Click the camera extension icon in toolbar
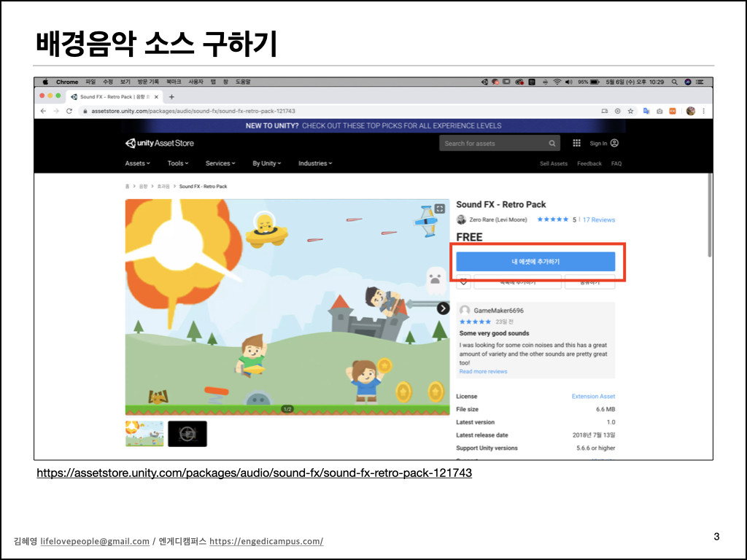Viewport: 747px width, 560px height. tap(659, 111)
